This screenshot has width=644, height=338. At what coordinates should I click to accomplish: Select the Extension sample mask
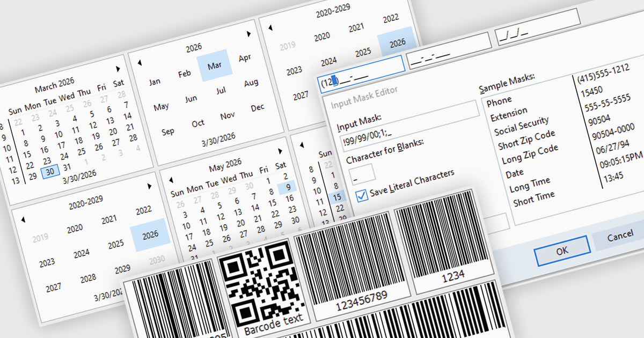point(509,114)
